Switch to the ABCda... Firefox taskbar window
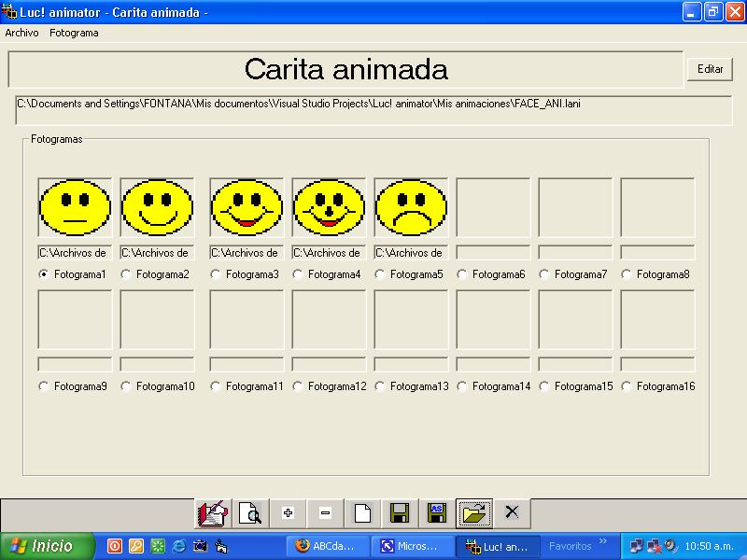Screen dimensions: 747x560 [x=328, y=546]
